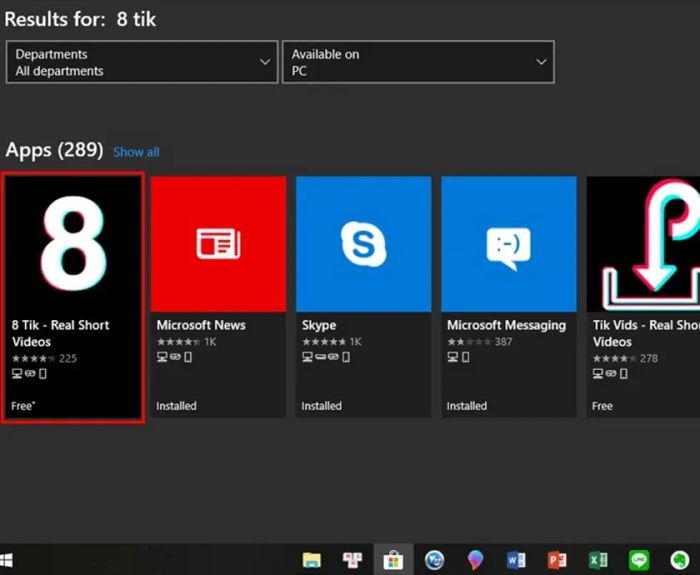Image resolution: width=700 pixels, height=575 pixels.
Task: Click 8 Tik supported devices icons
Action: [x=29, y=374]
